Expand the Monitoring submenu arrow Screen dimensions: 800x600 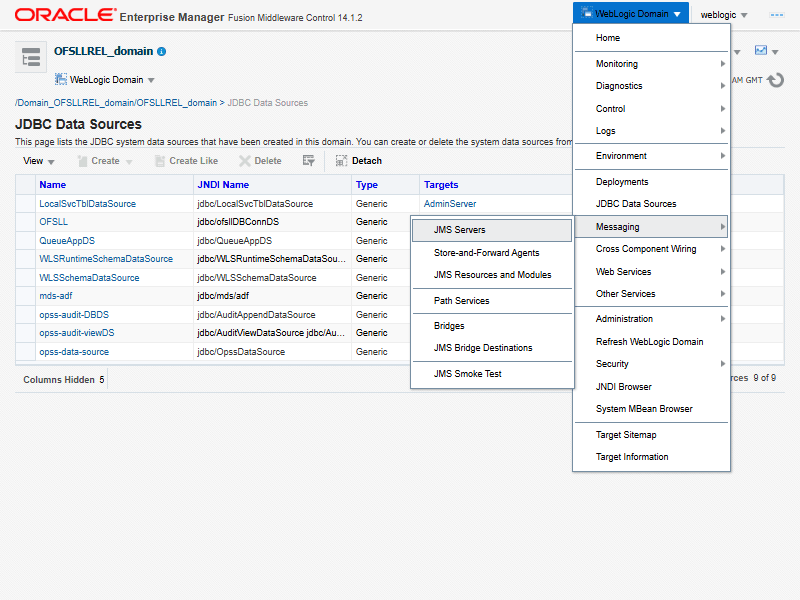coord(722,64)
